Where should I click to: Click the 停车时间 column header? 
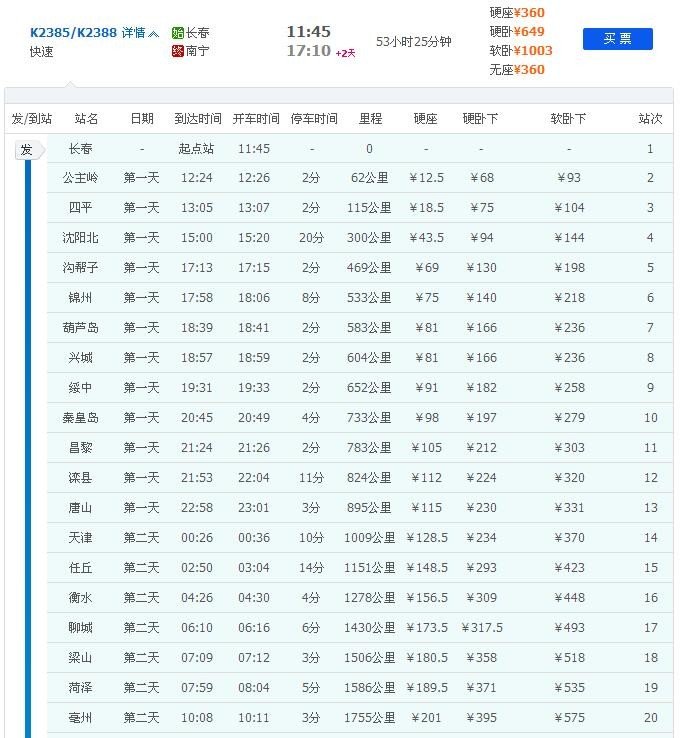coord(314,119)
